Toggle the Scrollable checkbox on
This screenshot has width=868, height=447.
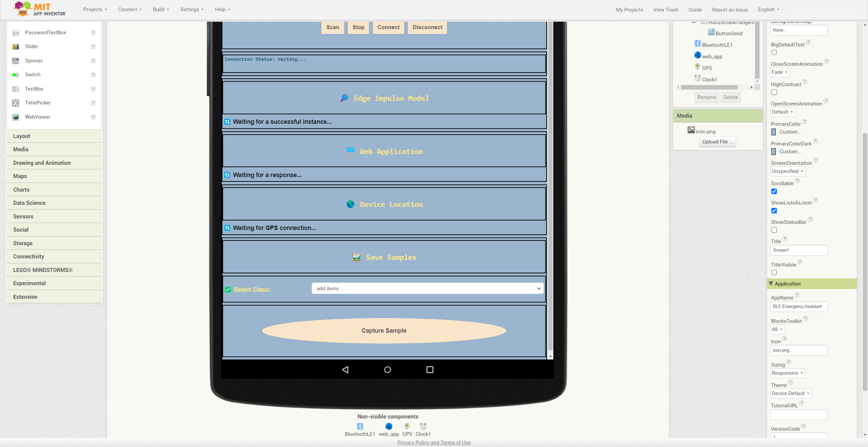(773, 191)
